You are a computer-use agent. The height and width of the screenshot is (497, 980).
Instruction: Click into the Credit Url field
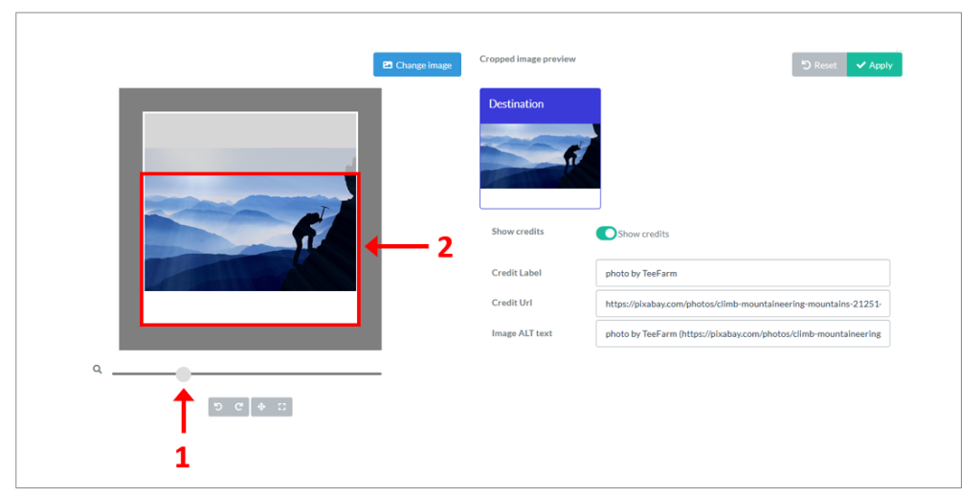(742, 304)
